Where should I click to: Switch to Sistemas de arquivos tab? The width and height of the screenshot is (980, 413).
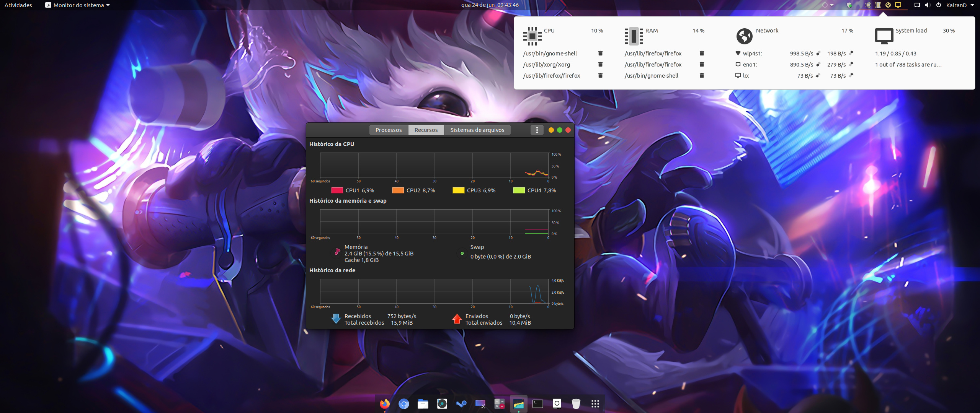[x=477, y=130]
